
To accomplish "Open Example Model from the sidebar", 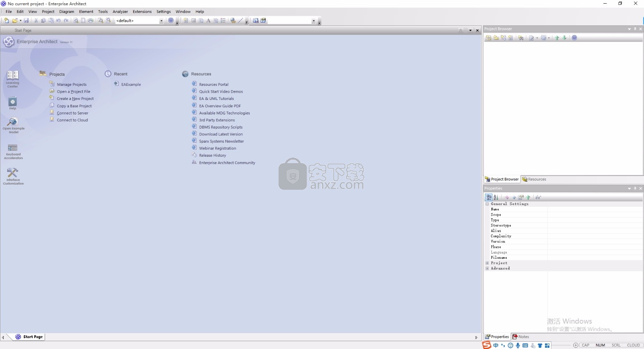I will click(13, 125).
